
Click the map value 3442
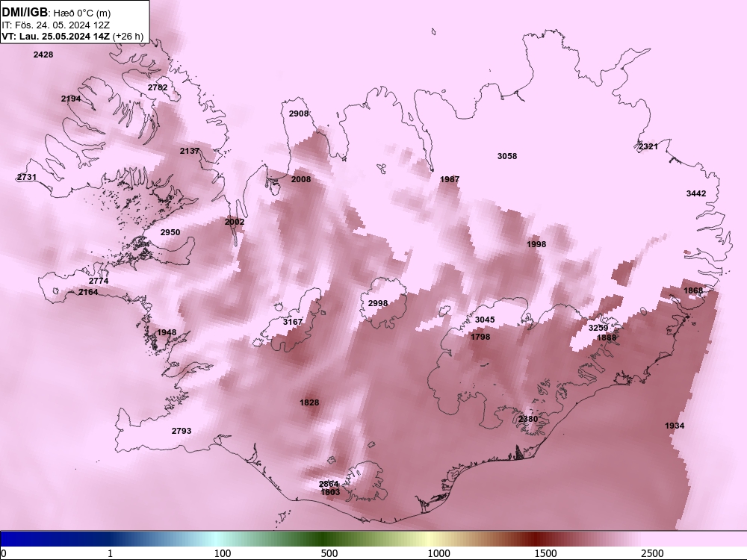(696, 193)
